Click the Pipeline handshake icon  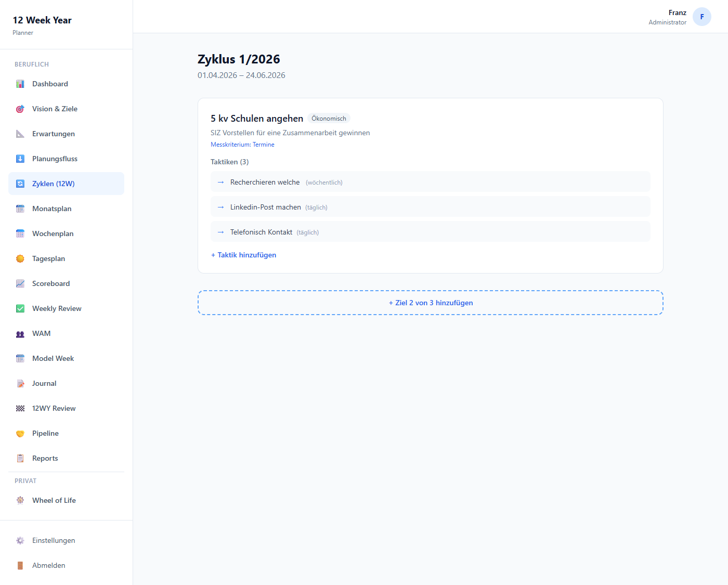tap(20, 434)
